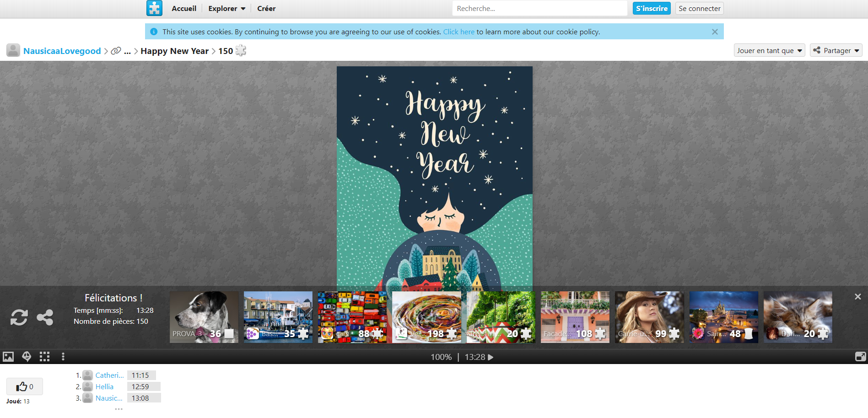Dismiss the cookie notice banner
This screenshot has height=418, width=868.
point(715,32)
